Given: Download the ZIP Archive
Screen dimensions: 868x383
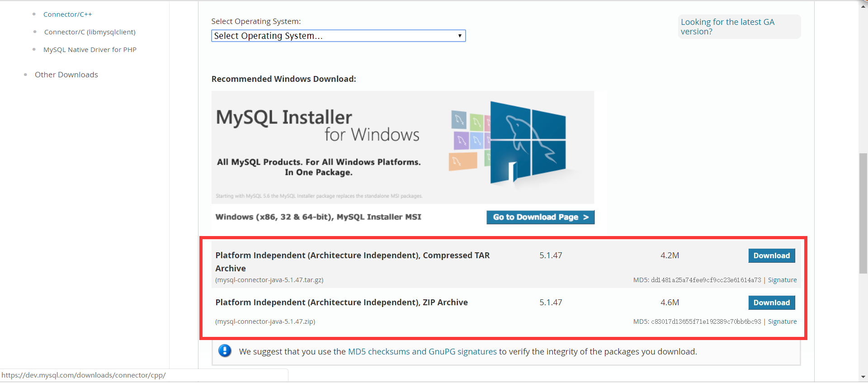Looking at the screenshot, I should [x=771, y=303].
